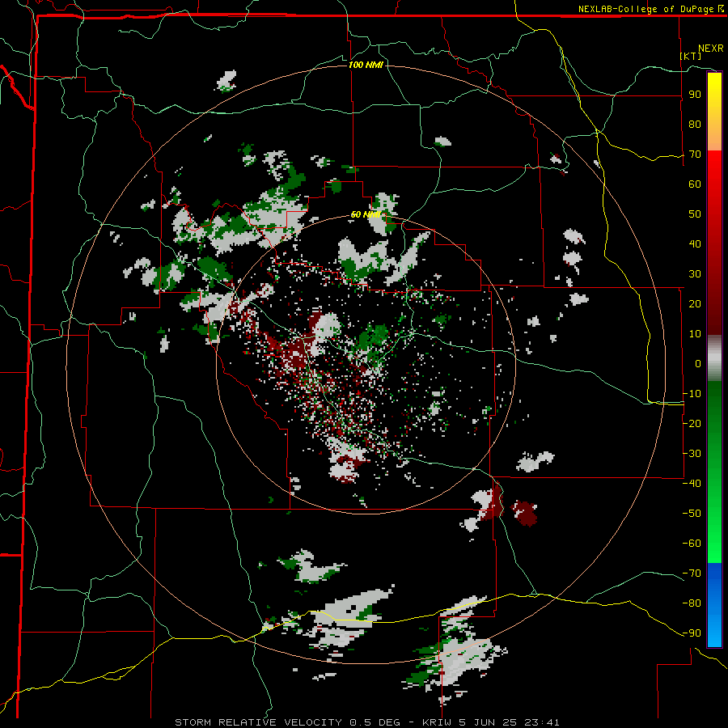The image size is (728, 728).
Task: Click the 20 value on velocity scale
Action: (695, 303)
